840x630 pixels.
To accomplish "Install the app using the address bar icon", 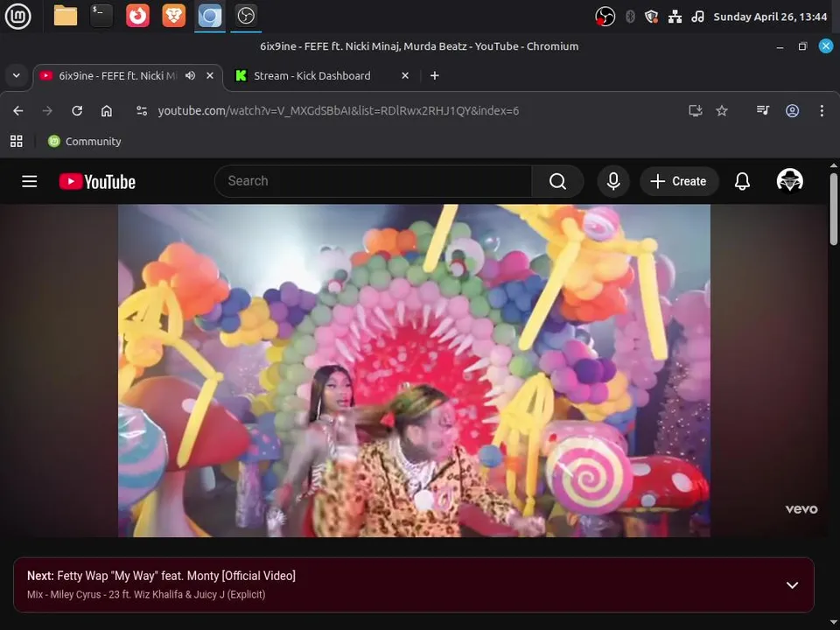I will pyautogui.click(x=696, y=111).
